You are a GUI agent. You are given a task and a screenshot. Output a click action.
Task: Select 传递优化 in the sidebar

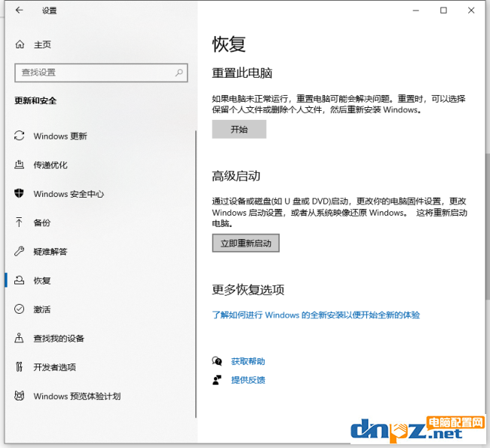(x=51, y=164)
